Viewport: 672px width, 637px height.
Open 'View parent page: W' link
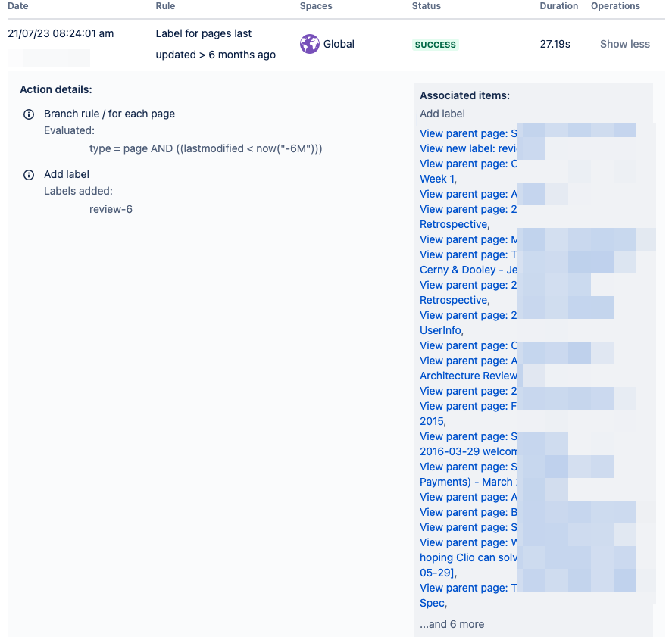[x=468, y=542]
